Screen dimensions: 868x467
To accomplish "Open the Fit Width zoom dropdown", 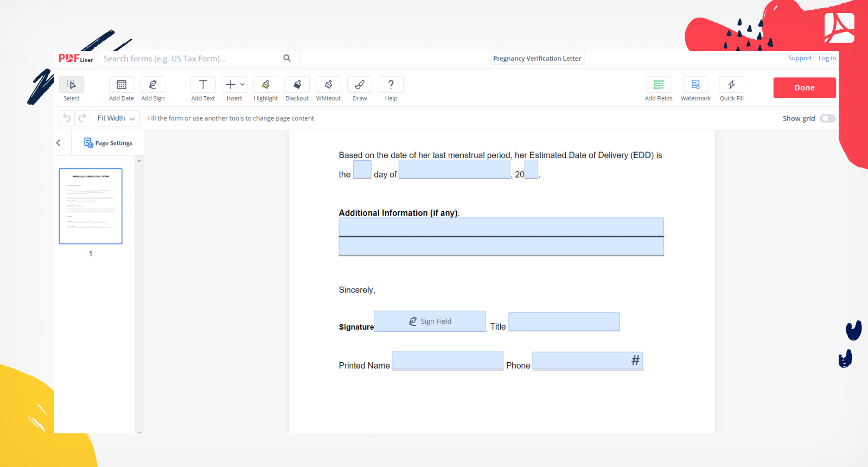I will click(x=116, y=118).
